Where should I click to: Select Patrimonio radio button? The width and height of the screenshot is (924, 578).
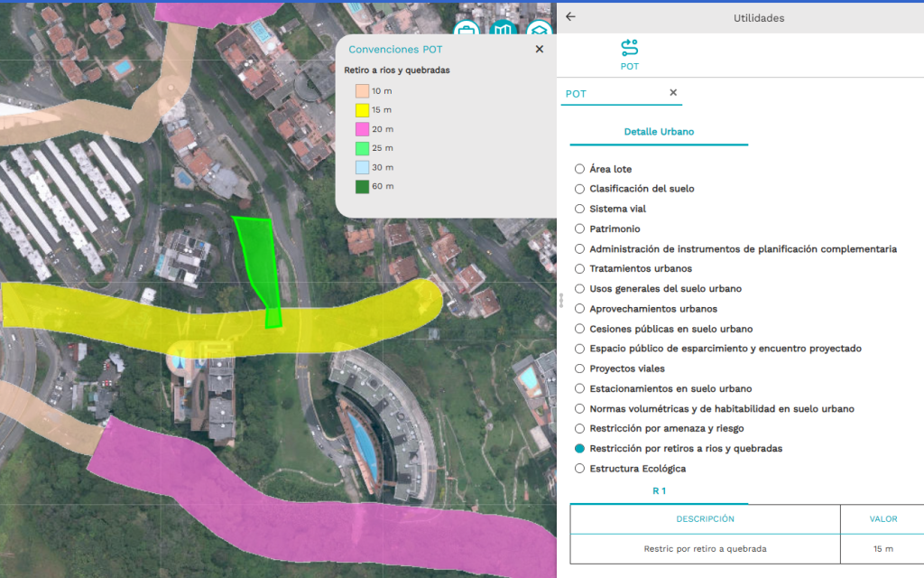pyautogui.click(x=579, y=228)
